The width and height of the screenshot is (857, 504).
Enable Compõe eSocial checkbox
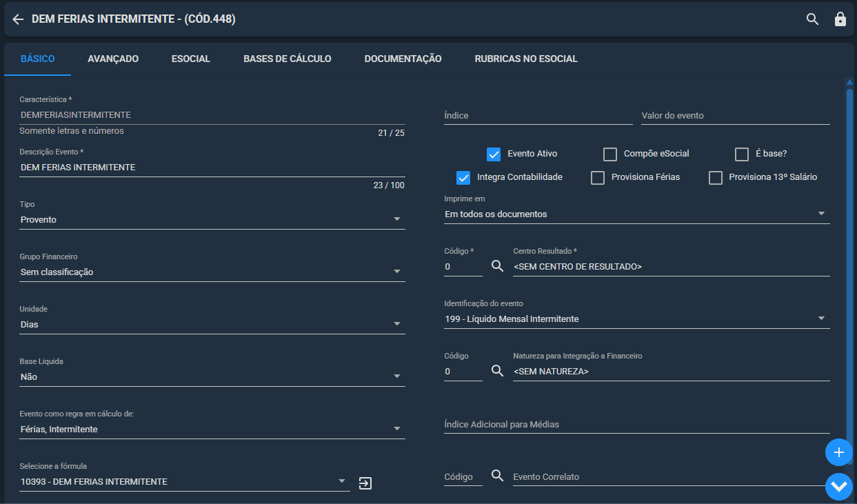(x=609, y=154)
